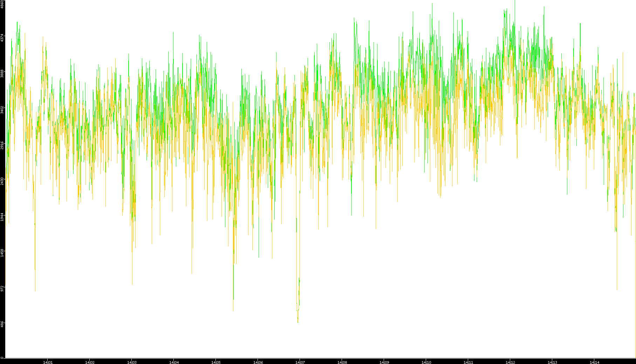Select the 14:05 time axis label
Viewport: 636px width, 364px height.
coord(216,362)
